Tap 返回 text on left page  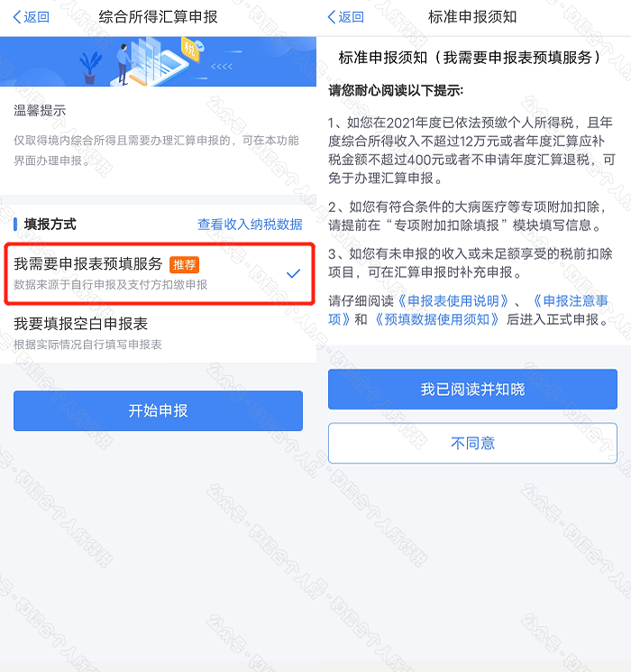[36, 17]
